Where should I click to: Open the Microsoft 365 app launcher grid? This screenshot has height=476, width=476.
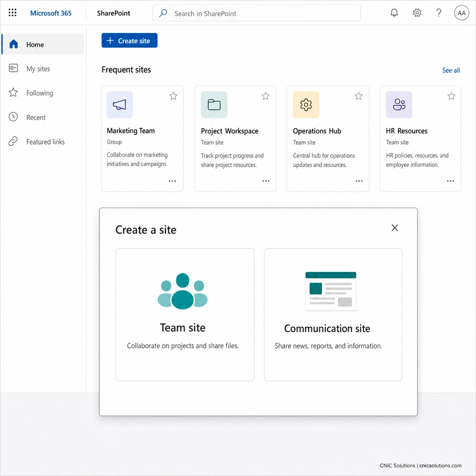click(x=13, y=13)
